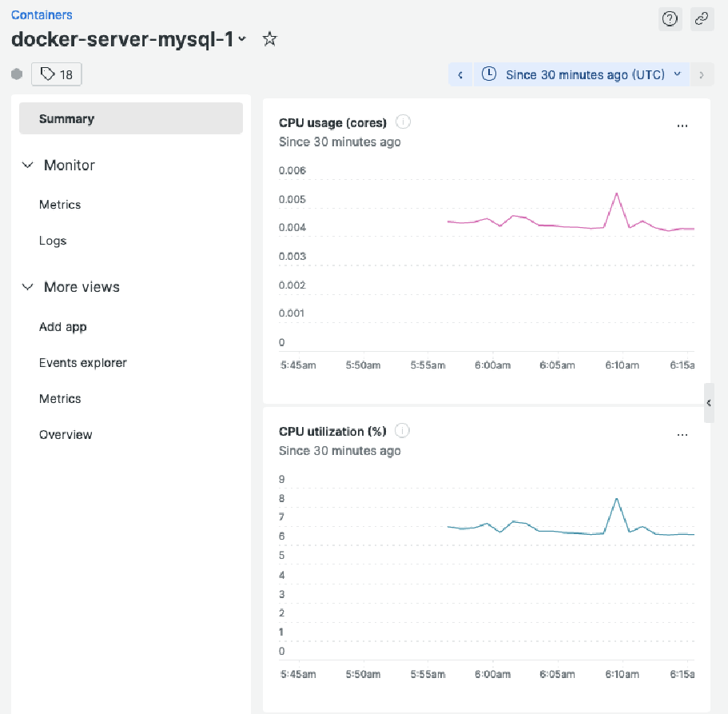Viewport: 728px width, 714px height.
Task: Open the docker-server-mysql-1 entity dropdown chevron
Action: click(x=242, y=39)
